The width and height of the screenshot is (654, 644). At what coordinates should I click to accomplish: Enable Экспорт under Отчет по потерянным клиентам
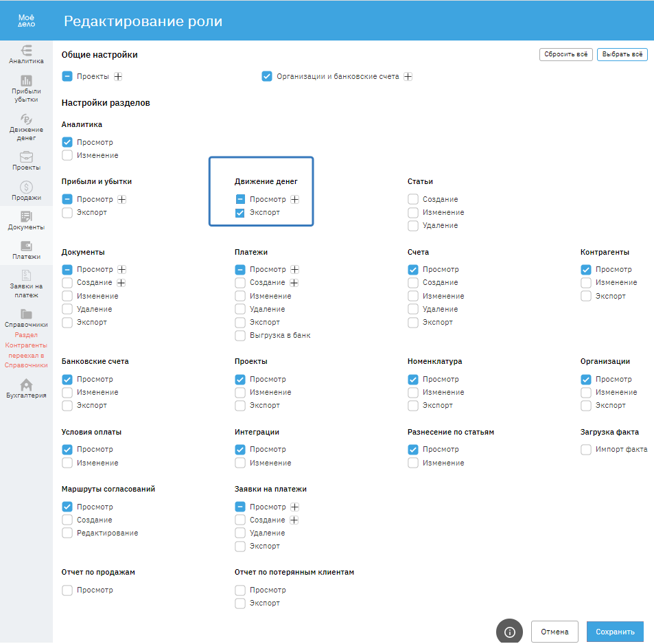[x=240, y=603]
